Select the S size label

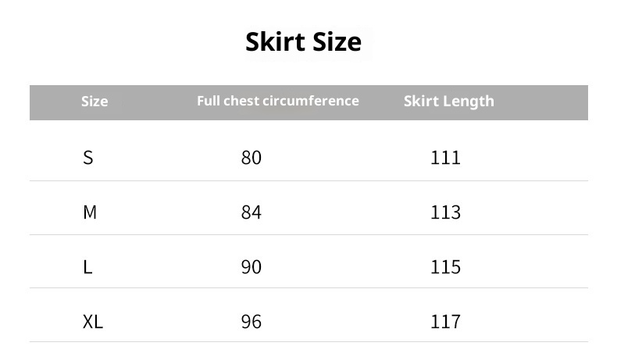click(87, 158)
